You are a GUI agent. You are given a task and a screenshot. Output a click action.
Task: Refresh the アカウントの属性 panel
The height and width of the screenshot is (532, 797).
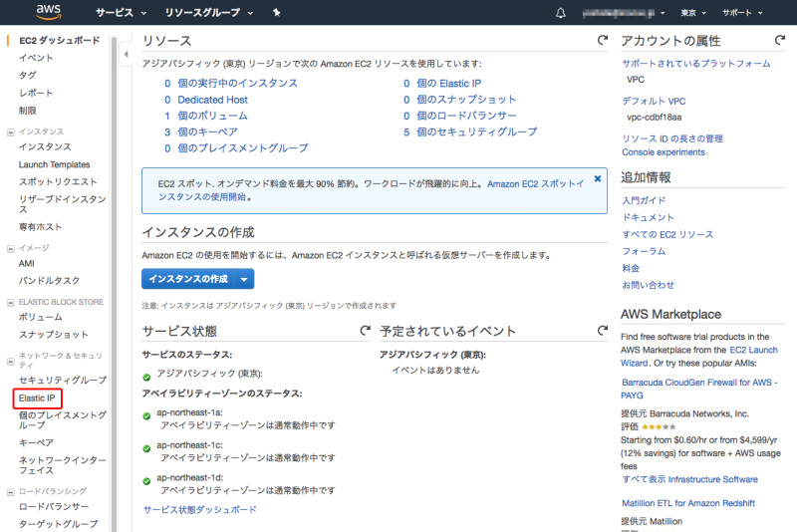780,40
